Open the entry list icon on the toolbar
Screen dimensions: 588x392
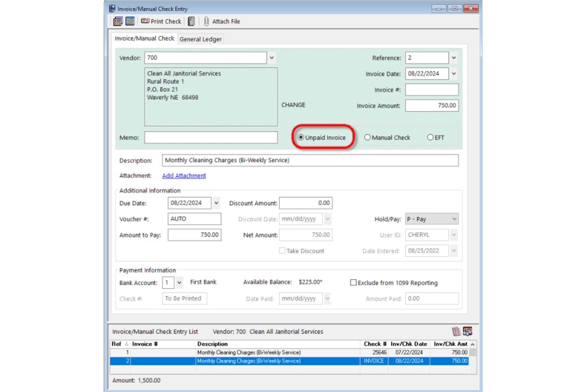pyautogui.click(x=130, y=21)
